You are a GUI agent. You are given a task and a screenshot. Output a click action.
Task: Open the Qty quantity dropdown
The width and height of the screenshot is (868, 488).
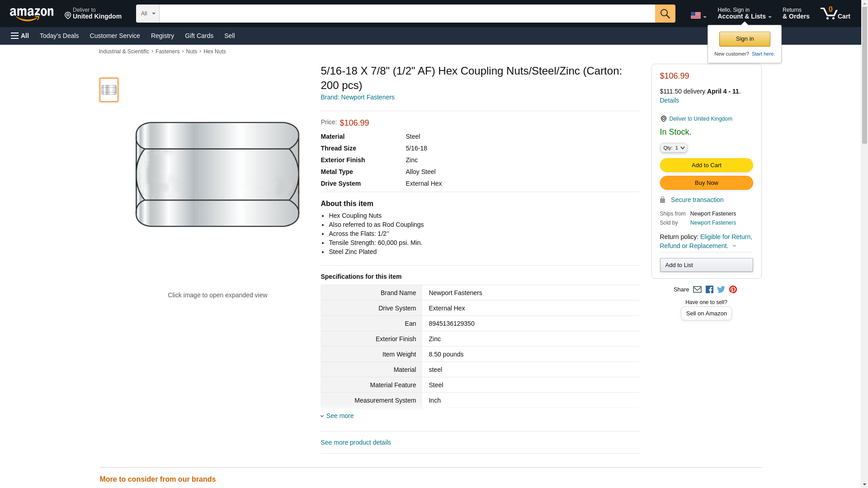(x=673, y=148)
